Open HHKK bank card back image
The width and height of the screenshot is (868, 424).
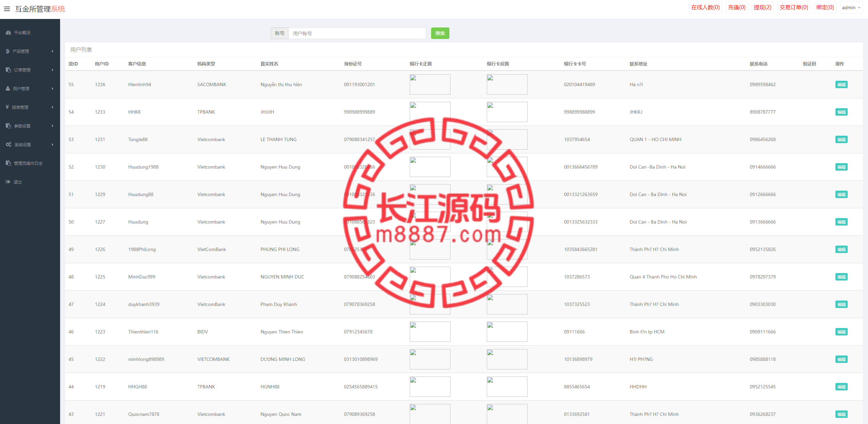507,112
